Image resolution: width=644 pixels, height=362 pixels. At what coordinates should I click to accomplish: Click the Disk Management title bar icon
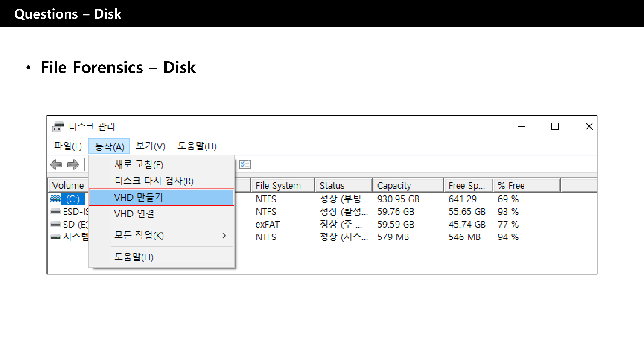coord(58,127)
